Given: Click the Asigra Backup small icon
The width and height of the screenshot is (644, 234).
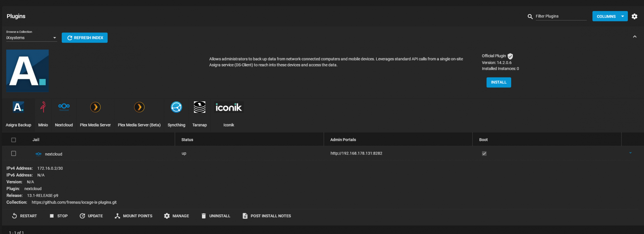Looking at the screenshot, I should (x=18, y=107).
